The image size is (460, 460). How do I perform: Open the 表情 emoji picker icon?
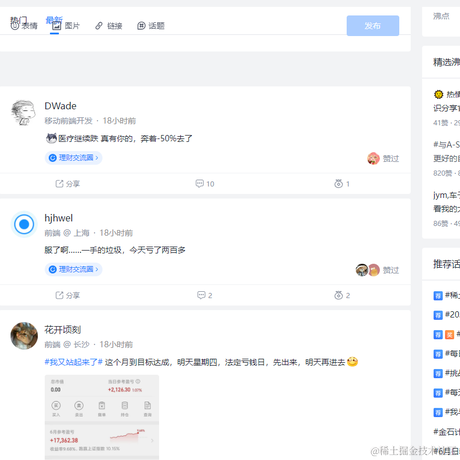click(15, 26)
